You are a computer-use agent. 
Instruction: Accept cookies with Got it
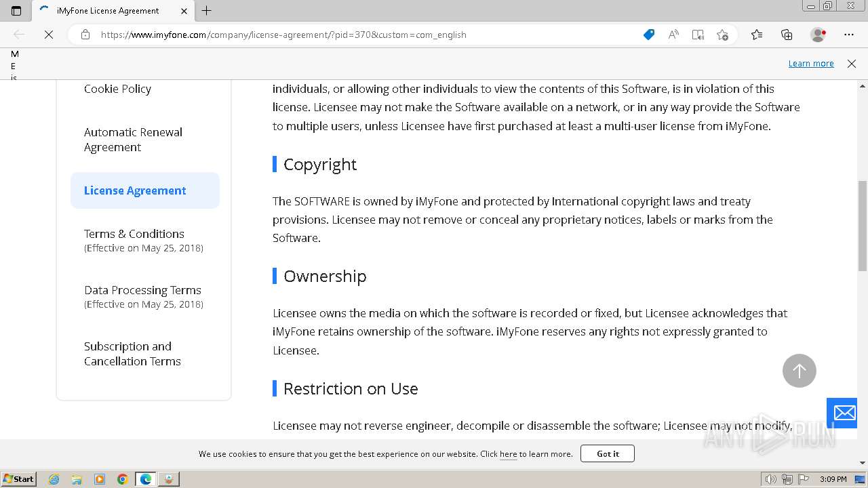pos(608,453)
